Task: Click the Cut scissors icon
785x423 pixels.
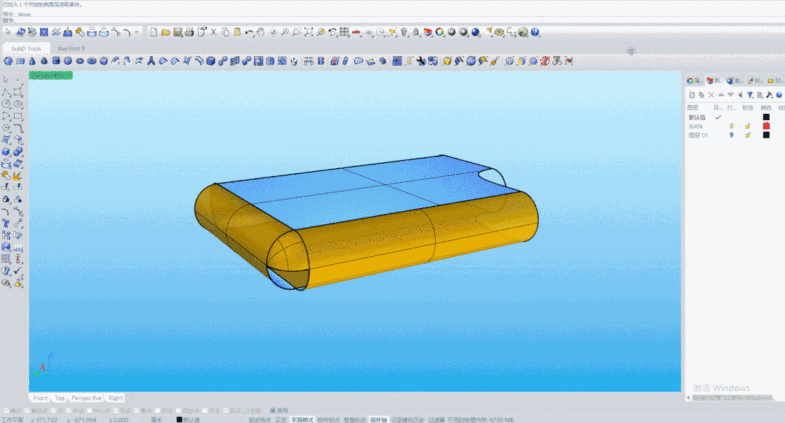Action: (x=212, y=32)
